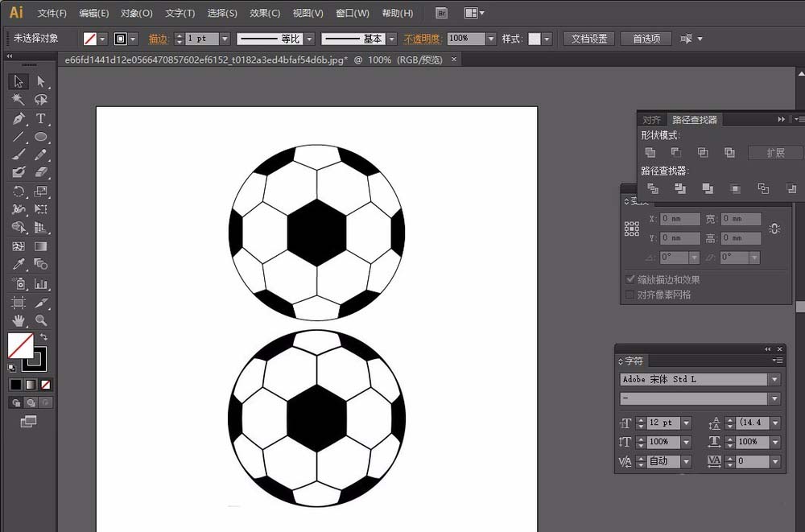This screenshot has width=805, height=532.
Task: Pick the Magic Wand tool
Action: pyautogui.click(x=19, y=100)
